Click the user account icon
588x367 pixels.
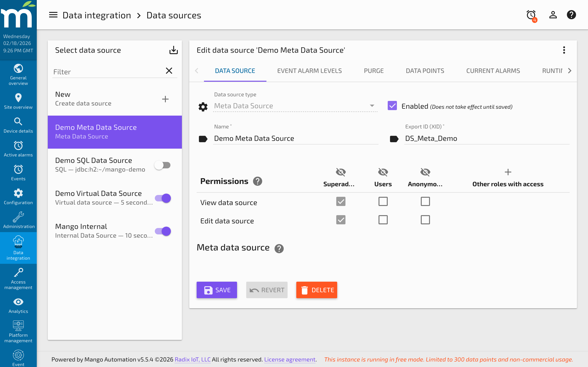click(x=553, y=15)
